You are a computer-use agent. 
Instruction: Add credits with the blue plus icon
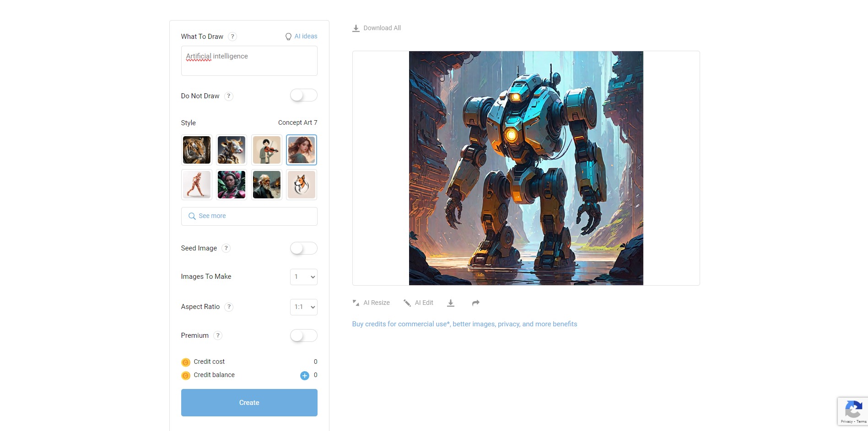point(305,375)
